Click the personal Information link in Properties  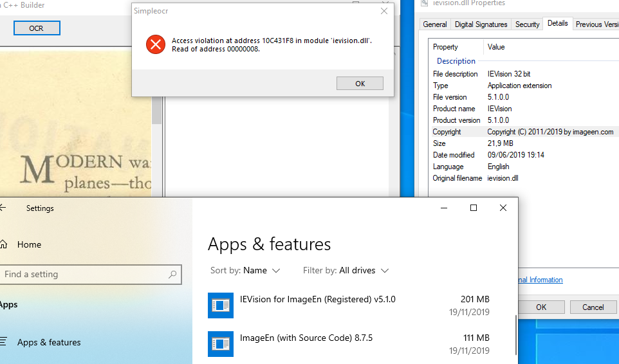(x=540, y=280)
